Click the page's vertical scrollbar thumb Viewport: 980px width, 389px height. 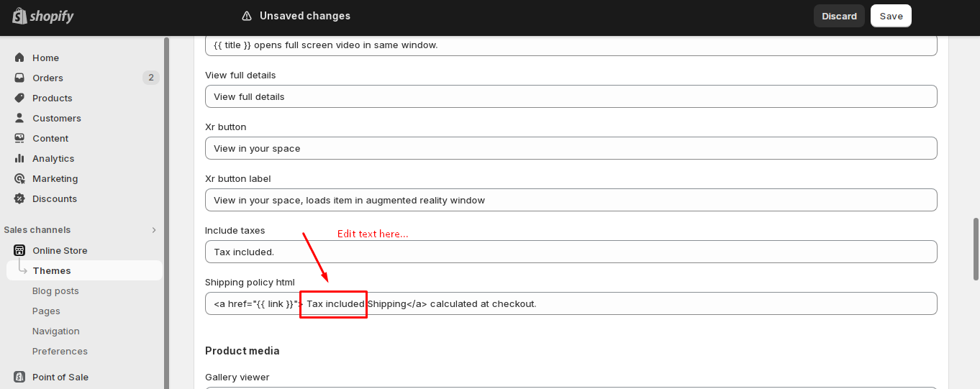tap(976, 249)
